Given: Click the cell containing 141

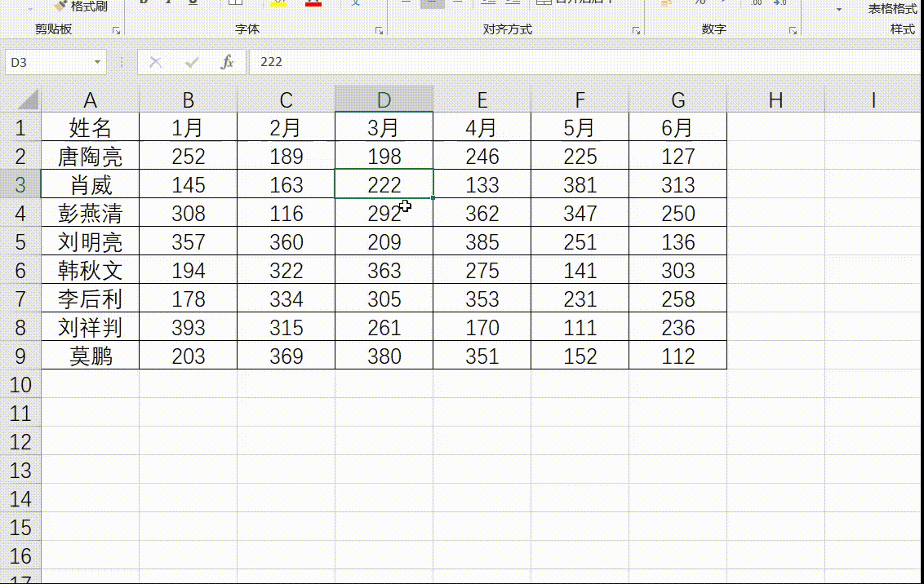Looking at the screenshot, I should [x=580, y=270].
